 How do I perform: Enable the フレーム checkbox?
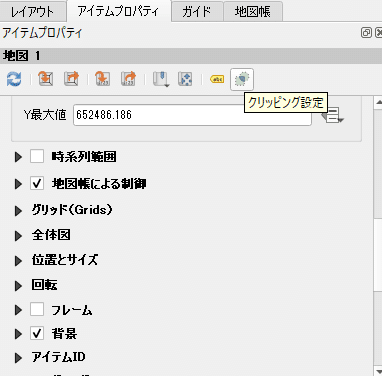[x=37, y=310]
